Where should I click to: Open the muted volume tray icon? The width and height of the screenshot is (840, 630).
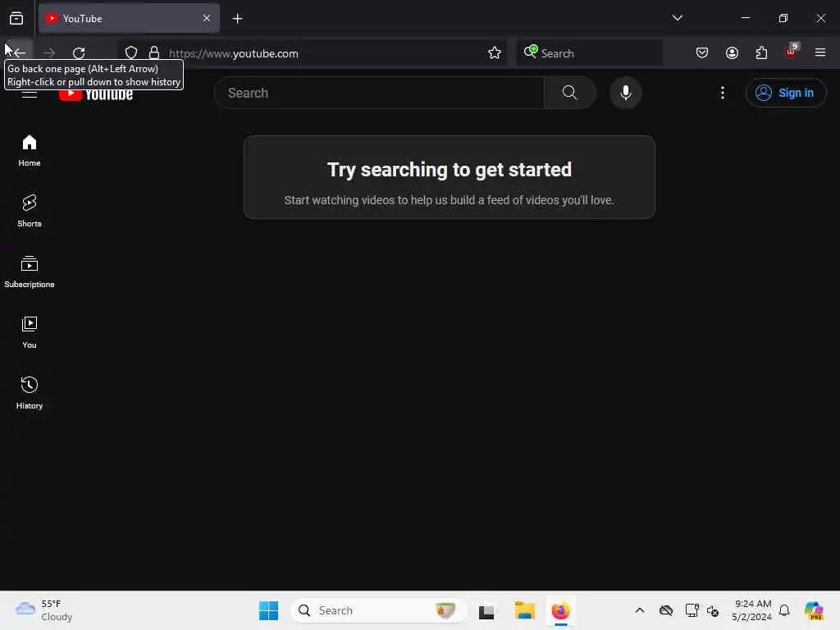click(x=713, y=610)
